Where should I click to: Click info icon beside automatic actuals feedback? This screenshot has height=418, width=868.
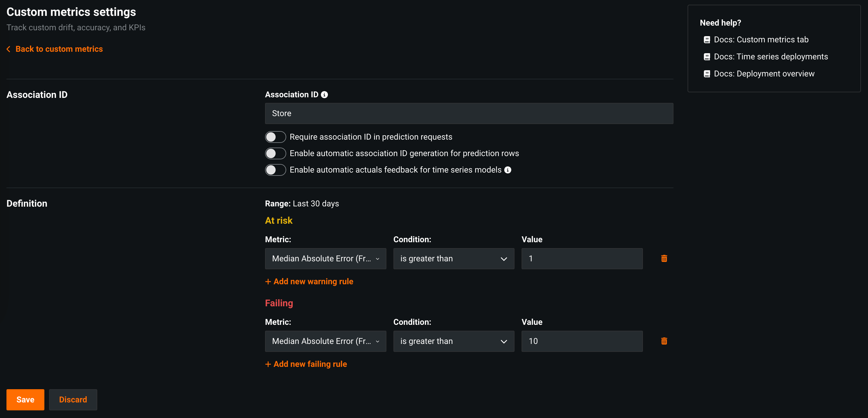pos(507,170)
